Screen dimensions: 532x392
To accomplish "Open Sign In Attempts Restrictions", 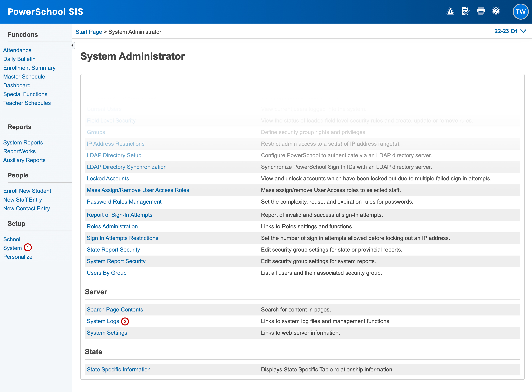I will pyautogui.click(x=123, y=238).
